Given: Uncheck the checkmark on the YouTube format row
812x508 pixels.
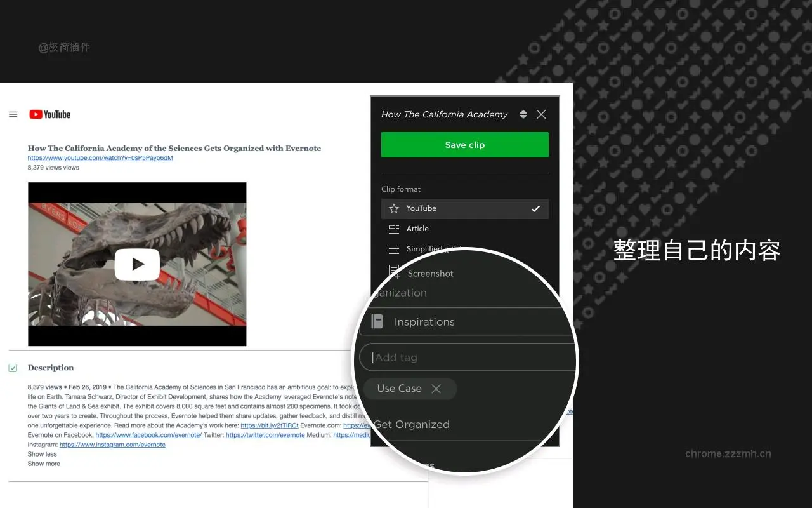Looking at the screenshot, I should click(x=536, y=208).
